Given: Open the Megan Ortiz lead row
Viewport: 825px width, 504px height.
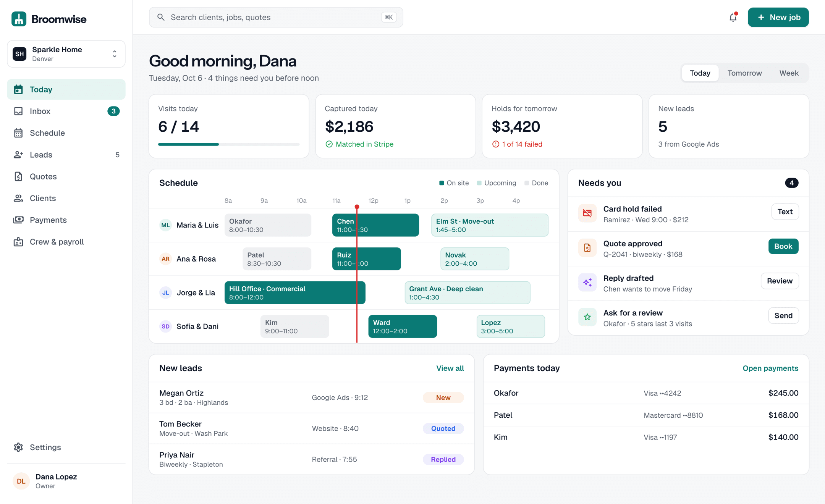Looking at the screenshot, I should (312, 397).
